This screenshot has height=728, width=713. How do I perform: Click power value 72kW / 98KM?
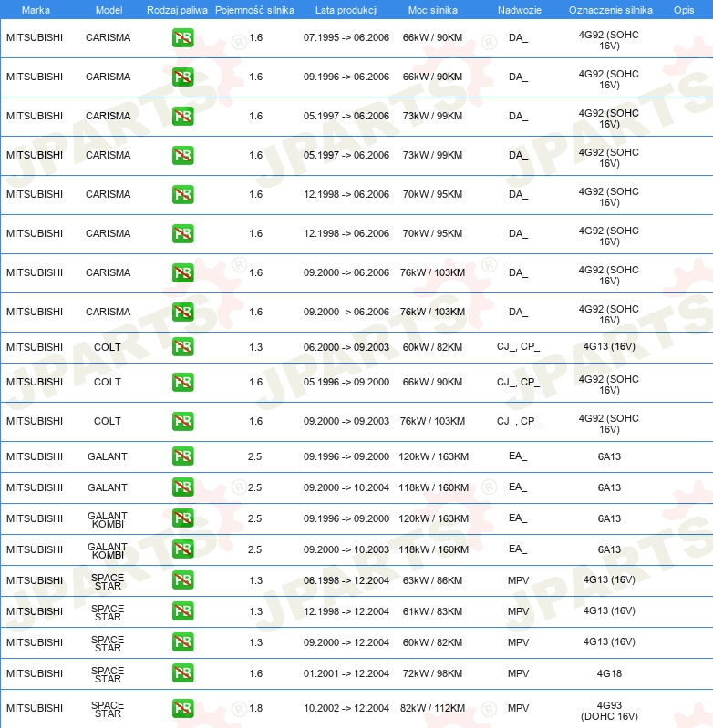pos(432,673)
